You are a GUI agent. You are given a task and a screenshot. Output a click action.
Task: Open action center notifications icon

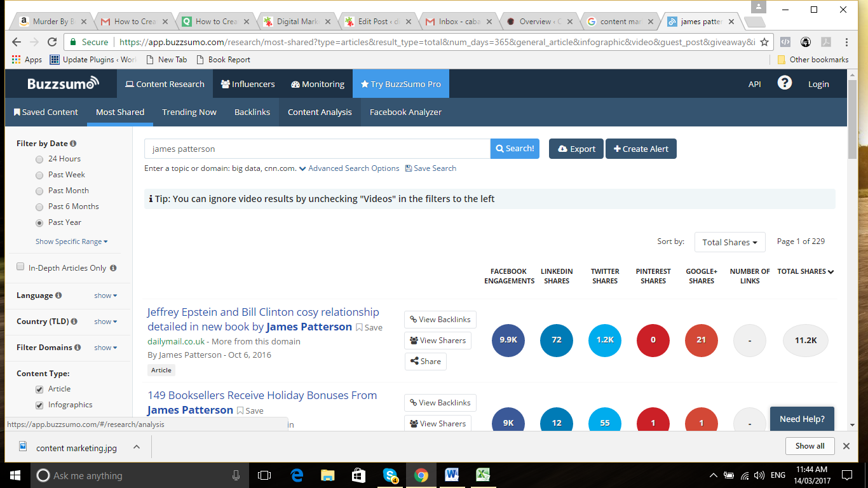click(x=846, y=475)
